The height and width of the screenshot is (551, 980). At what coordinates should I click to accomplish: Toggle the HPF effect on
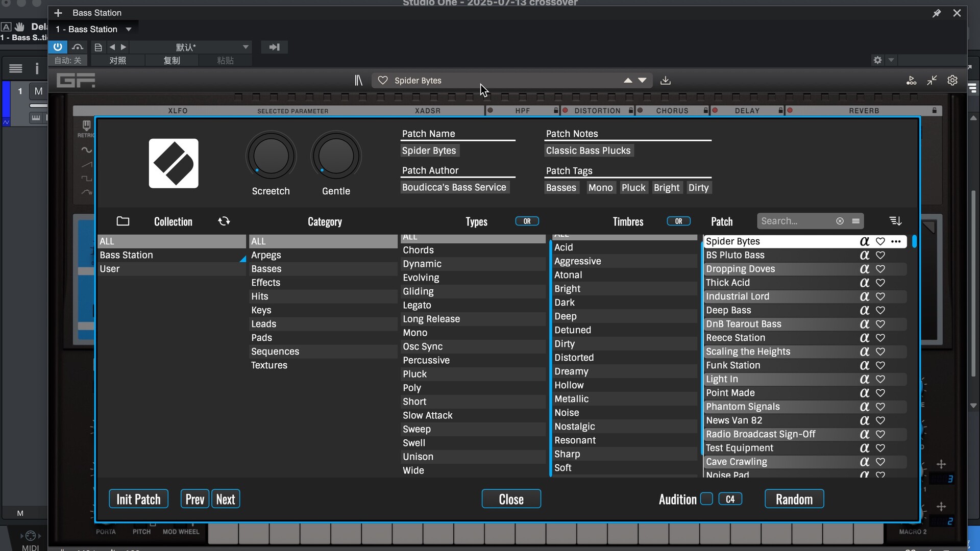point(491,110)
